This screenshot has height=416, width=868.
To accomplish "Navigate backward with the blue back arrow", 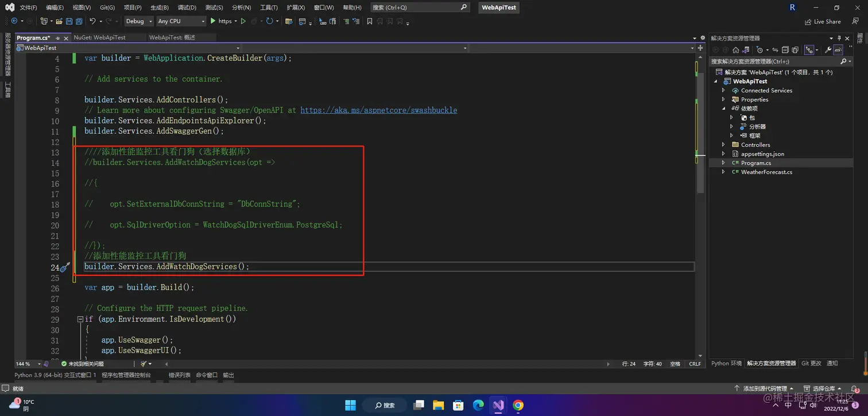I will (x=14, y=21).
